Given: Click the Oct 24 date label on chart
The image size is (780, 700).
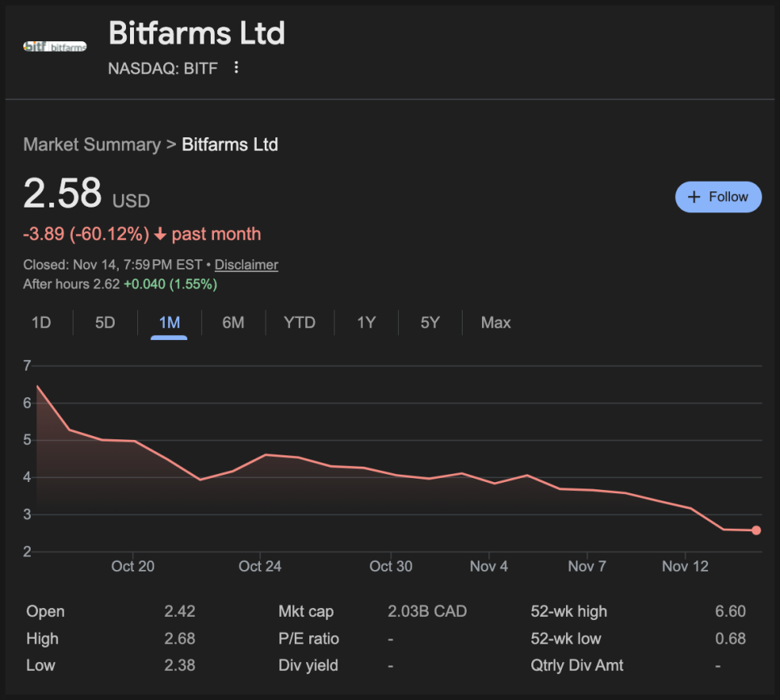Looking at the screenshot, I should 260,567.
